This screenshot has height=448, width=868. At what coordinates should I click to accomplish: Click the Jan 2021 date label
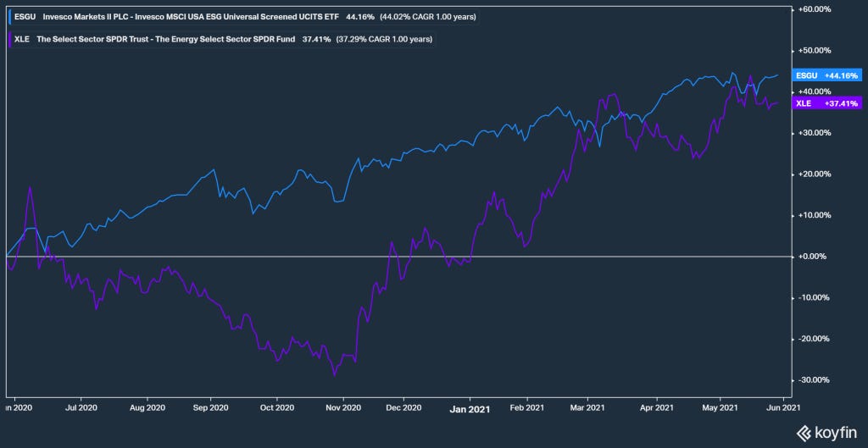(470, 408)
